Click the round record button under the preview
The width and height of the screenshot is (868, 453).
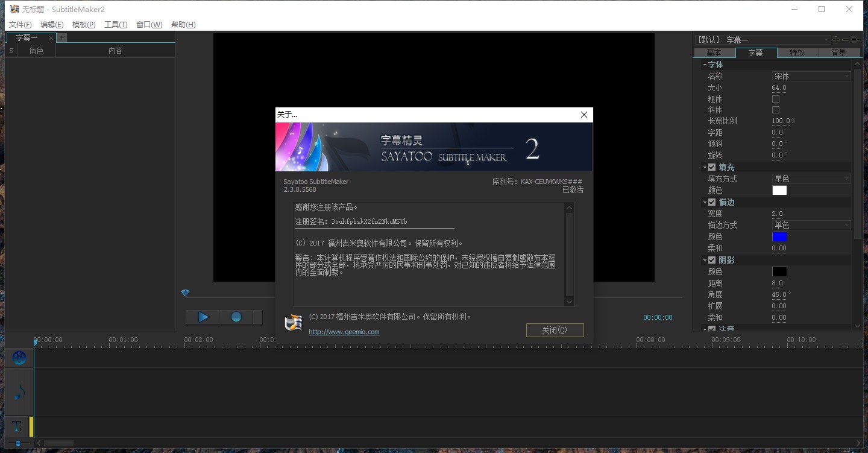pos(236,317)
